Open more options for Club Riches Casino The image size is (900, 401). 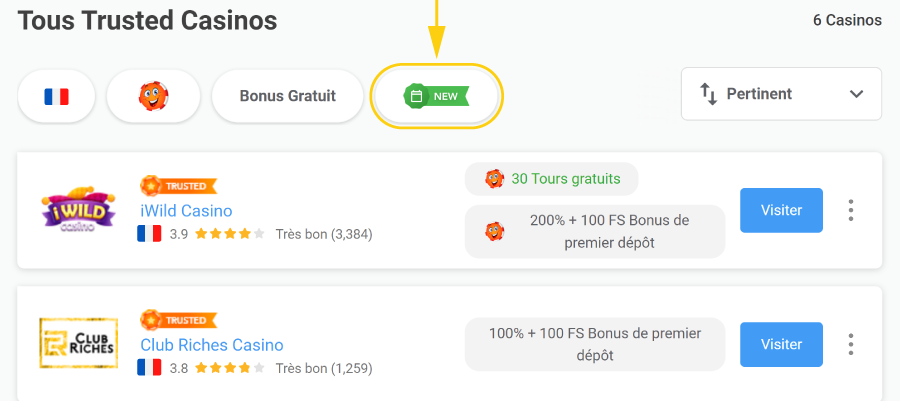[x=851, y=344]
